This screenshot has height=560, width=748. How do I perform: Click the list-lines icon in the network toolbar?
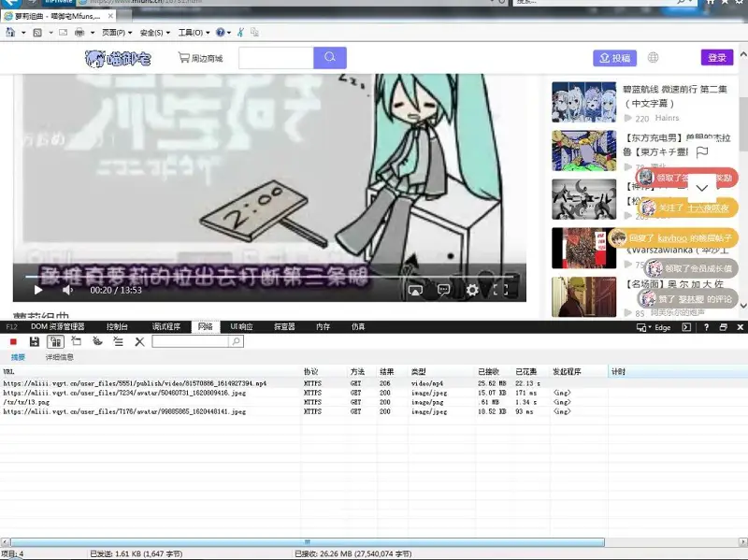(119, 341)
